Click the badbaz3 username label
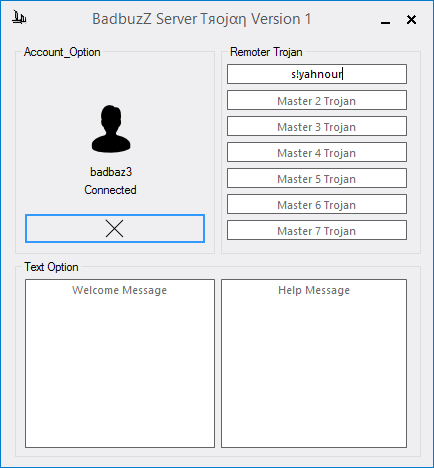The height and width of the screenshot is (468, 434). (x=111, y=172)
